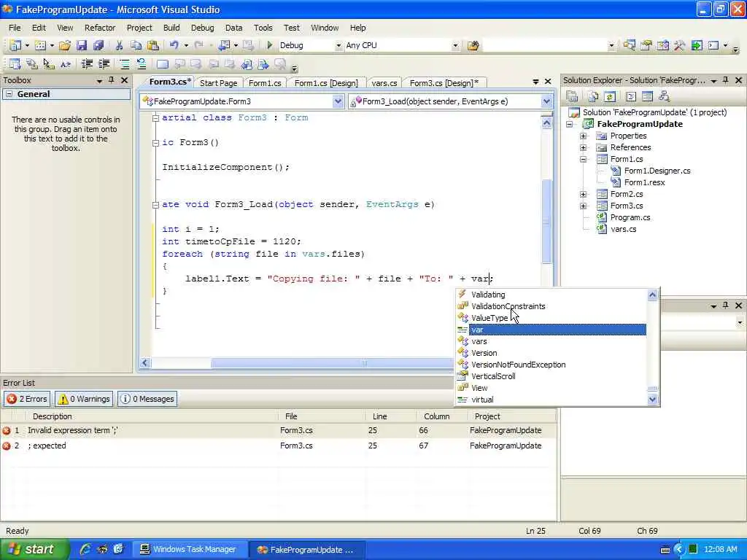Expand the Form2.cs node
747x560 pixels.
tap(583, 194)
